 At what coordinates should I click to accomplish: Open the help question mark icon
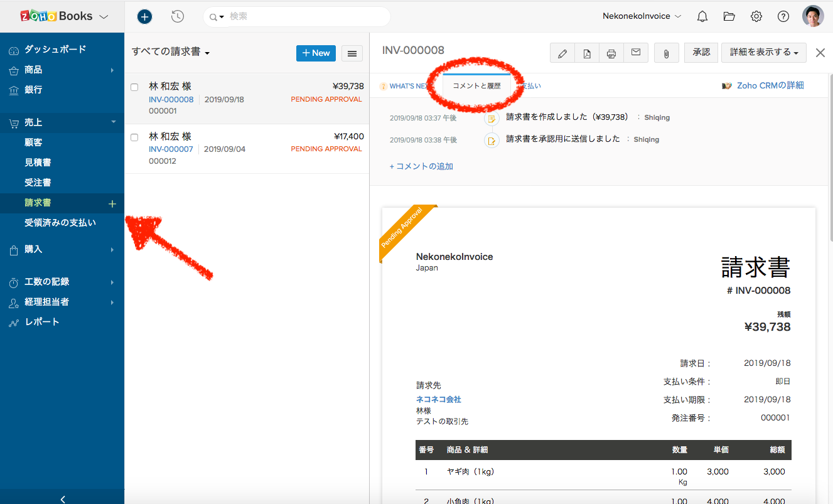pos(783,16)
